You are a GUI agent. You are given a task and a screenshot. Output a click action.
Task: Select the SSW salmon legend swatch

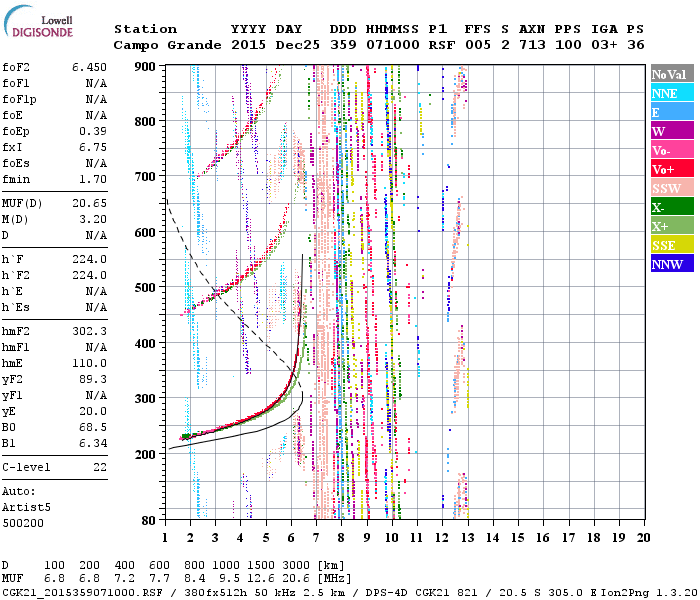tap(672, 188)
